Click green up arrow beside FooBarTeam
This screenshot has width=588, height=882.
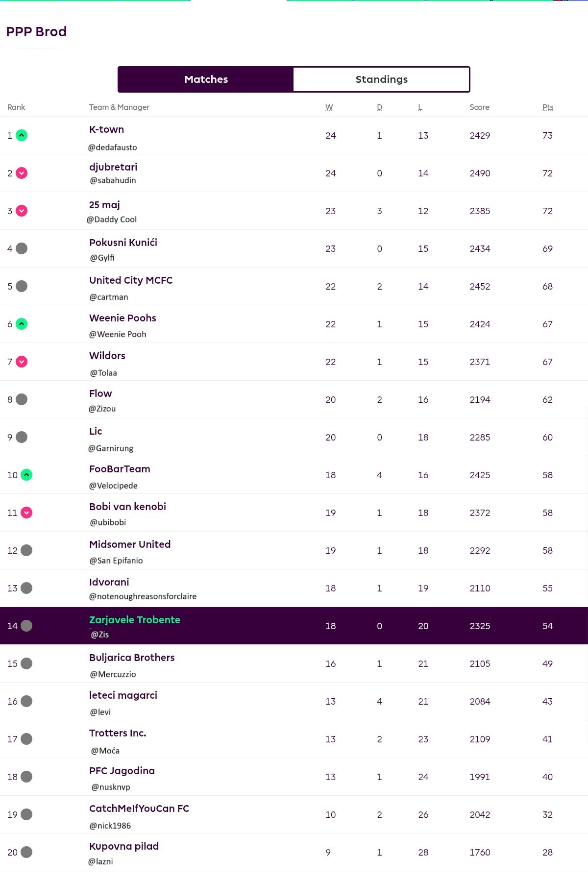tap(26, 475)
